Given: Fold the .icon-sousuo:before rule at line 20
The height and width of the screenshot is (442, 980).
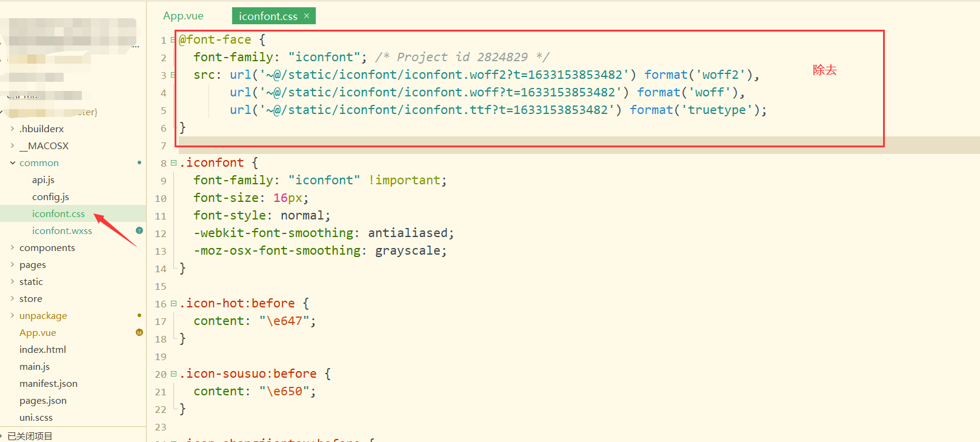Looking at the screenshot, I should [x=173, y=374].
